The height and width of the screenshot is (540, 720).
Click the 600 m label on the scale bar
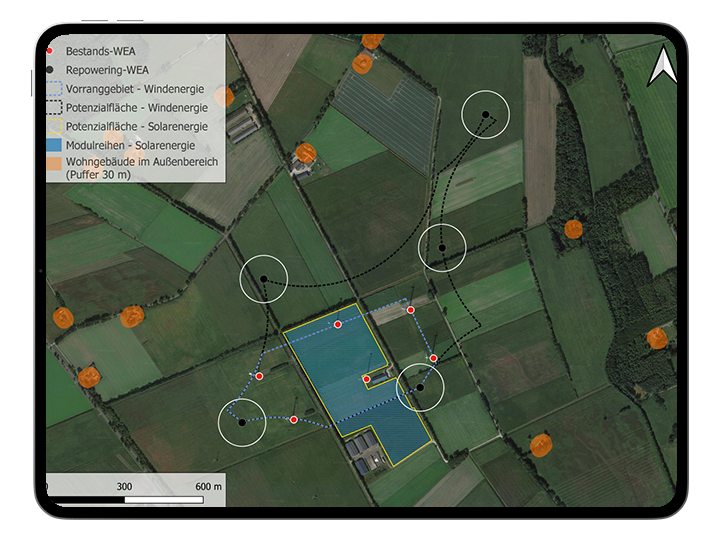pyautogui.click(x=208, y=486)
